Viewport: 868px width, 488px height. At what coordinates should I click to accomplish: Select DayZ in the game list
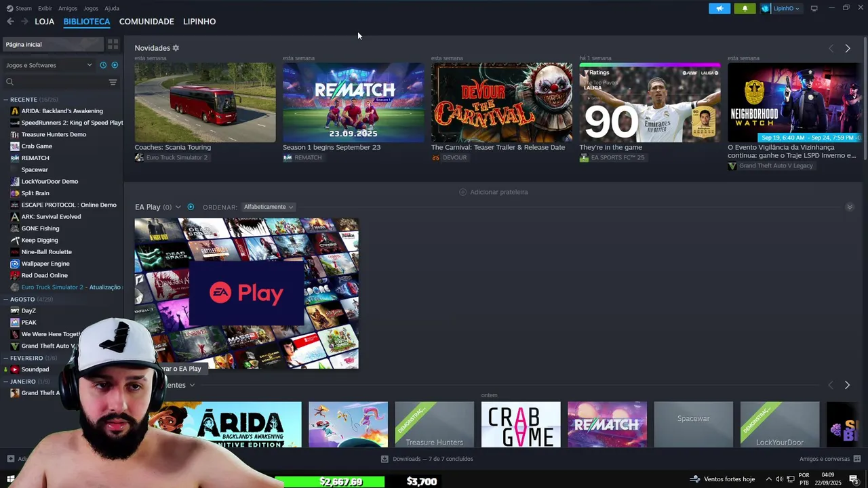(28, 311)
